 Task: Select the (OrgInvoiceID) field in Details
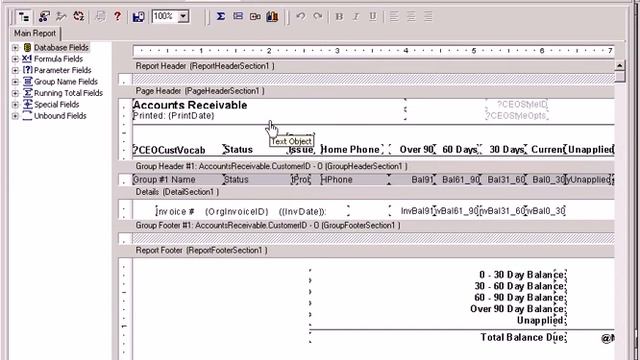(x=237, y=212)
